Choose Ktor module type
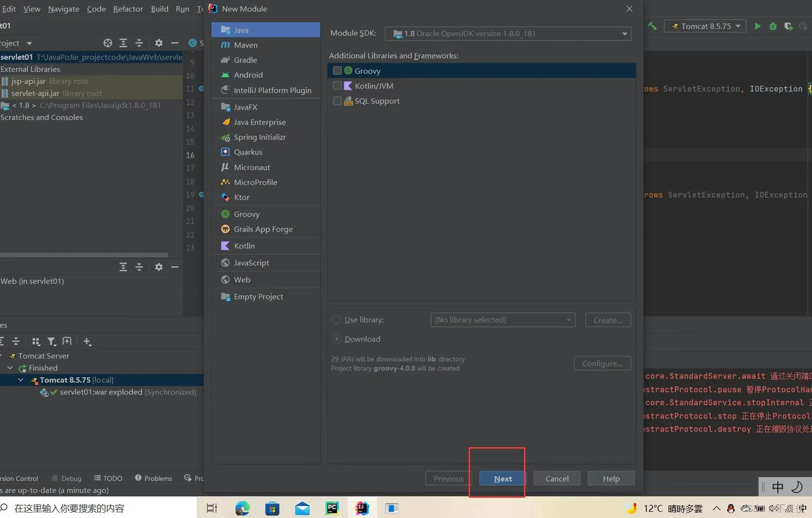Image resolution: width=812 pixels, height=518 pixels. click(266, 197)
